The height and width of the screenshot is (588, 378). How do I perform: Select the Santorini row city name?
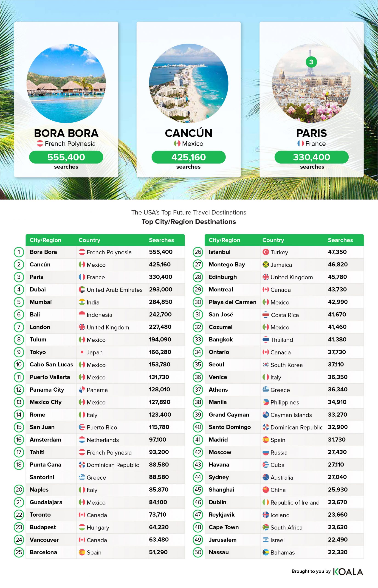point(42,477)
